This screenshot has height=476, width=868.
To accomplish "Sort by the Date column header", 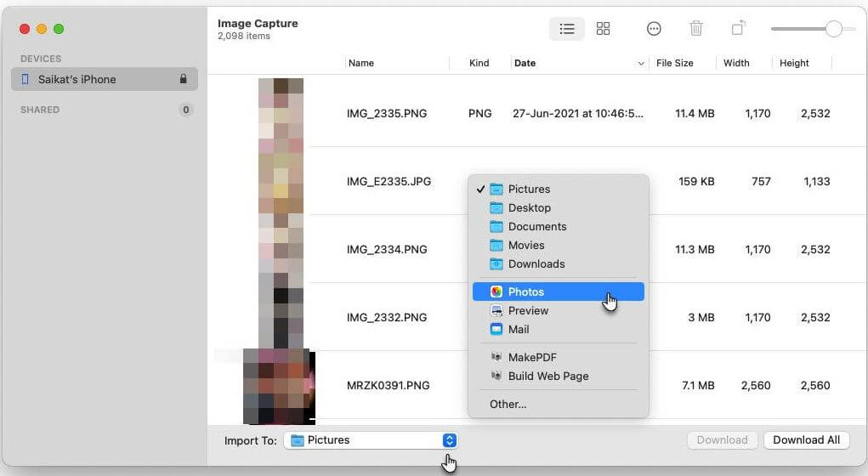I will click(525, 63).
